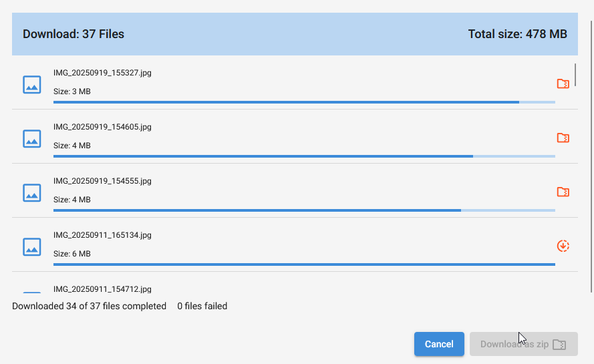Click the Download: 37 Files header
The image size is (594, 364).
pyautogui.click(x=73, y=34)
